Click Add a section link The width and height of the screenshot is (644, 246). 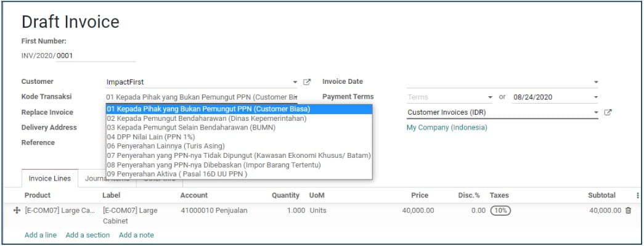click(x=88, y=235)
